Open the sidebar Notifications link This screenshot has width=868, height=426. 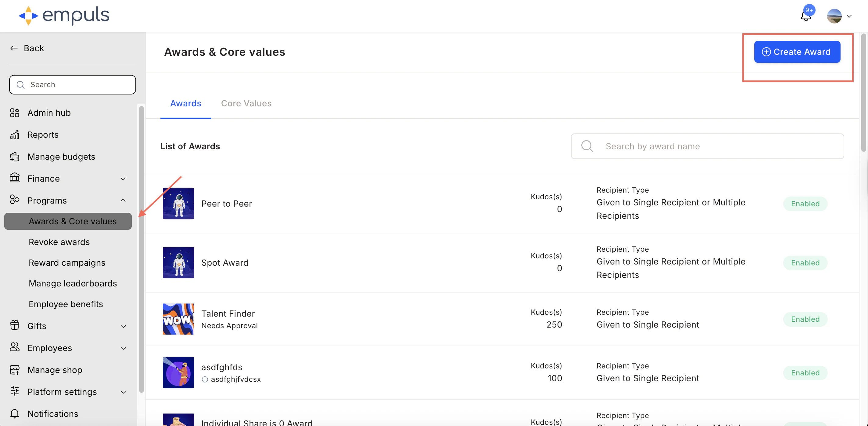tap(52, 414)
